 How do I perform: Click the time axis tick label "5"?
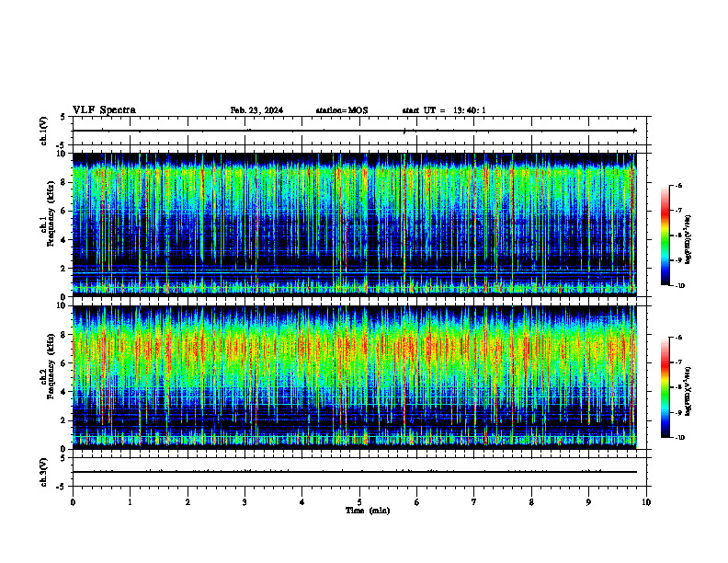click(359, 502)
